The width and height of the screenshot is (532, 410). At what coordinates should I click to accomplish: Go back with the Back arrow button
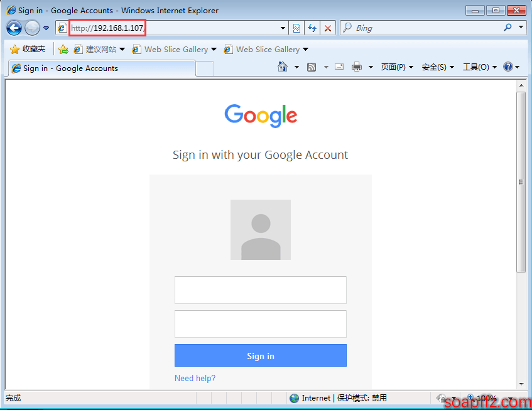coord(14,28)
